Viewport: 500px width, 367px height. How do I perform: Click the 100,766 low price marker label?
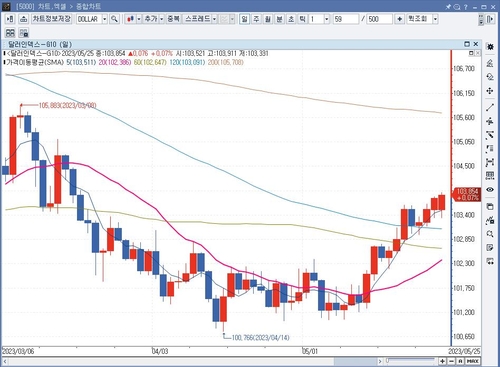(x=260, y=338)
